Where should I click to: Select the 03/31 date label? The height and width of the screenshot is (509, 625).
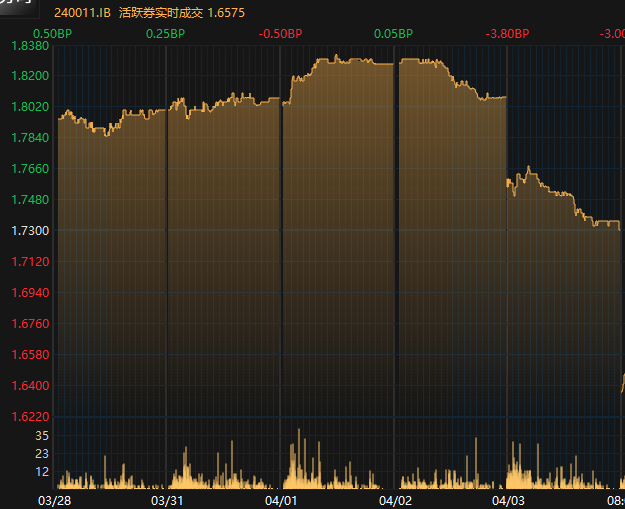pos(167,501)
